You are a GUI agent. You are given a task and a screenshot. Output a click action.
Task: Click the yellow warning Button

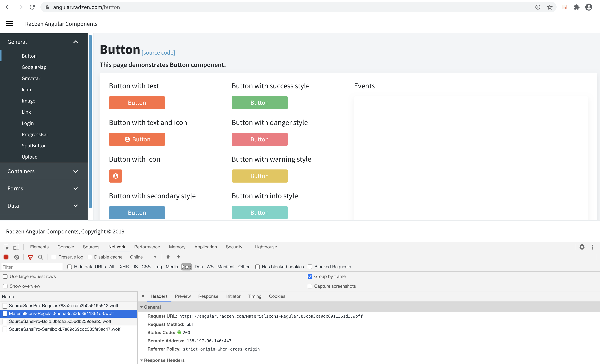coord(260,176)
